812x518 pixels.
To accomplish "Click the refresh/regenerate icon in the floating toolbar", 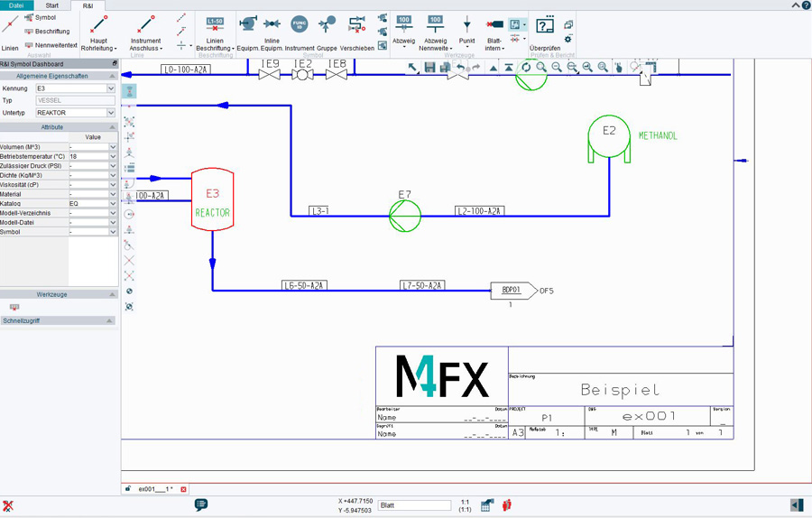I will pos(526,67).
